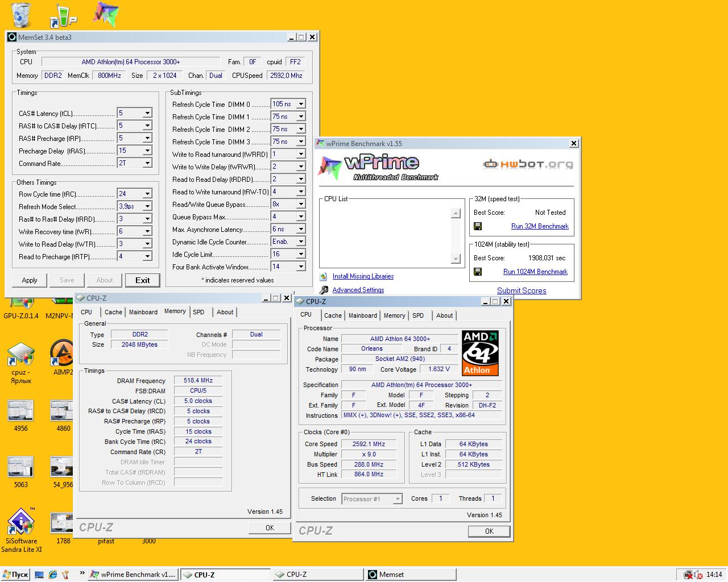Show desktop via quick launch icon

(x=39, y=575)
